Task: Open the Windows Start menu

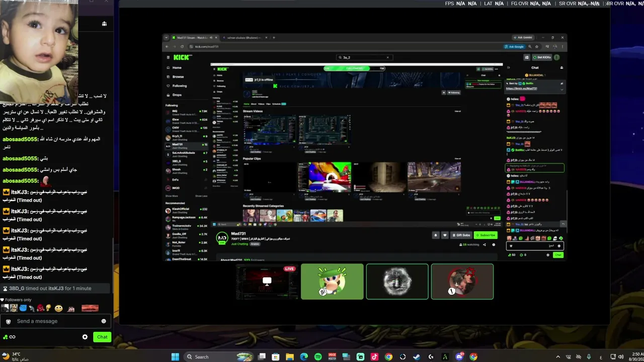Action: coord(175,357)
